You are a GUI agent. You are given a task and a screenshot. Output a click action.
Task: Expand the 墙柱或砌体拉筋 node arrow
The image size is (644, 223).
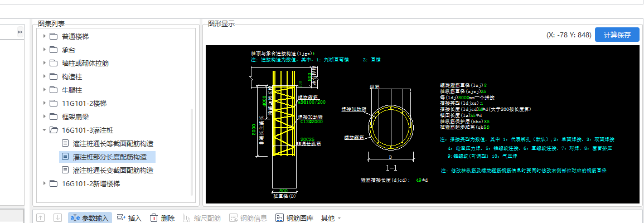coord(45,63)
